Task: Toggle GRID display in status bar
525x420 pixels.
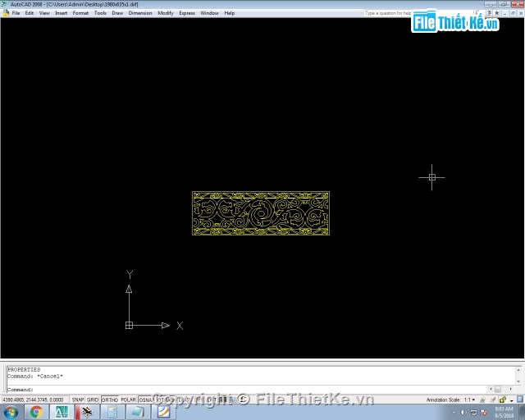Action: pos(93,399)
